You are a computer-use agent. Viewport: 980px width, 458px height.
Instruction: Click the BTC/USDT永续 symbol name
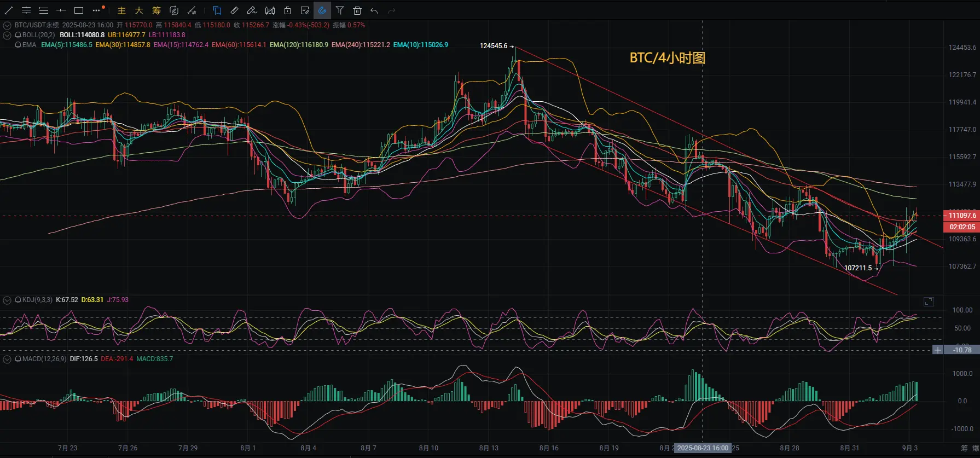[37, 25]
